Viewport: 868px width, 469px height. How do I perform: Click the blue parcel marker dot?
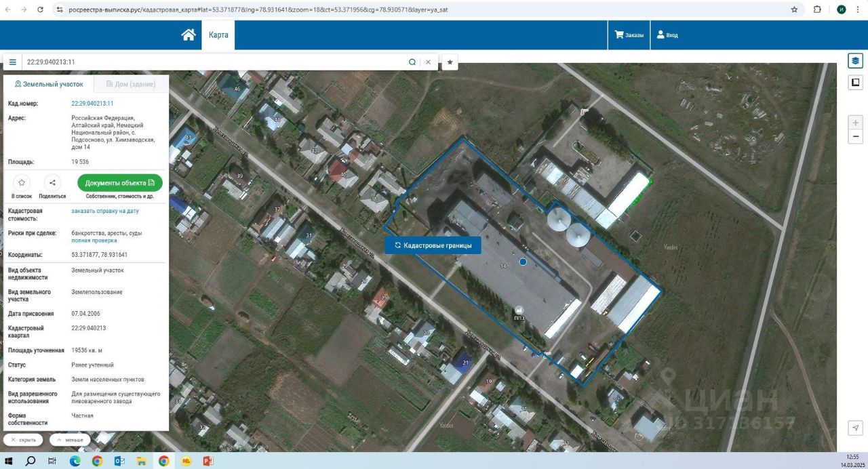coord(523,262)
